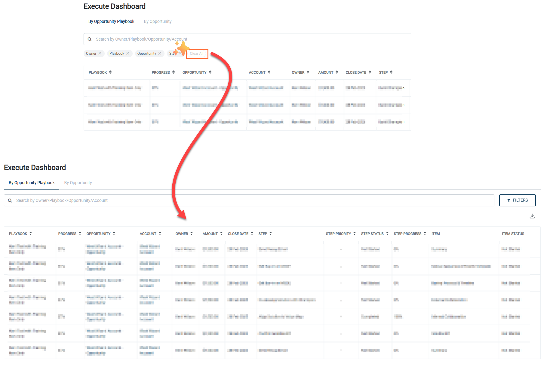Screen dimensions: 544x392
Task: Sort by Amount in upper dashboard table
Action: pyautogui.click(x=337, y=72)
